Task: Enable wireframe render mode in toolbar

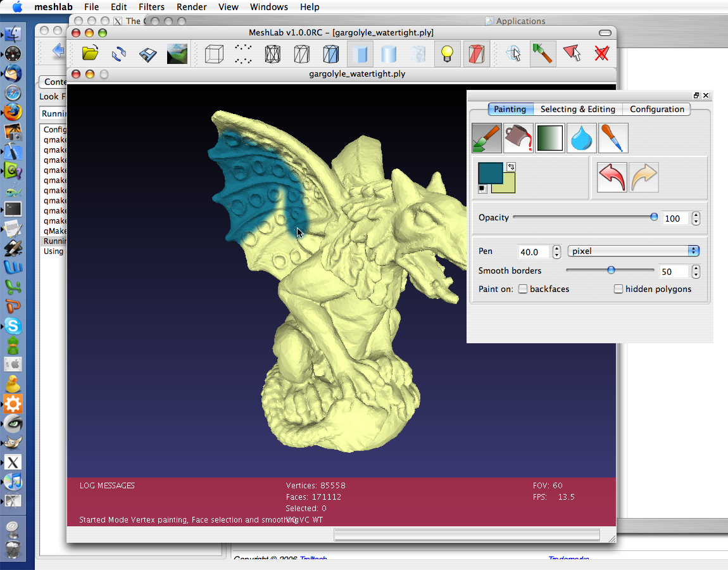Action: click(x=272, y=54)
